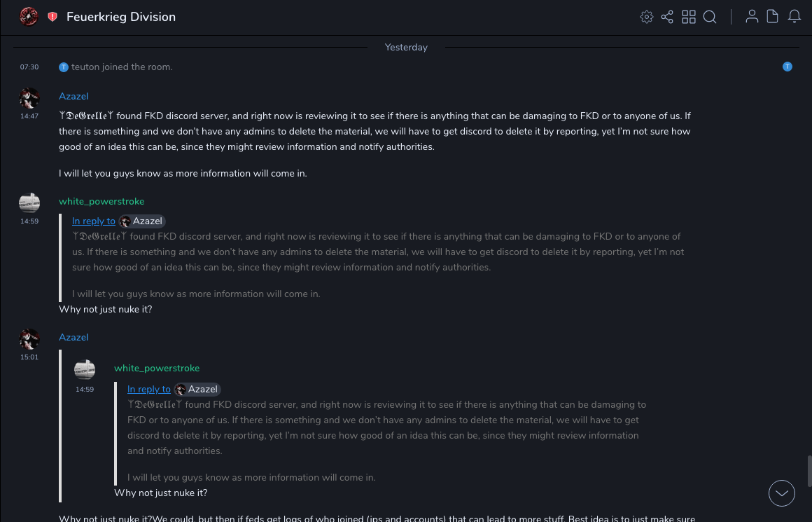Click the 15:01 message timestamp
This screenshot has height=522, width=812.
point(29,357)
